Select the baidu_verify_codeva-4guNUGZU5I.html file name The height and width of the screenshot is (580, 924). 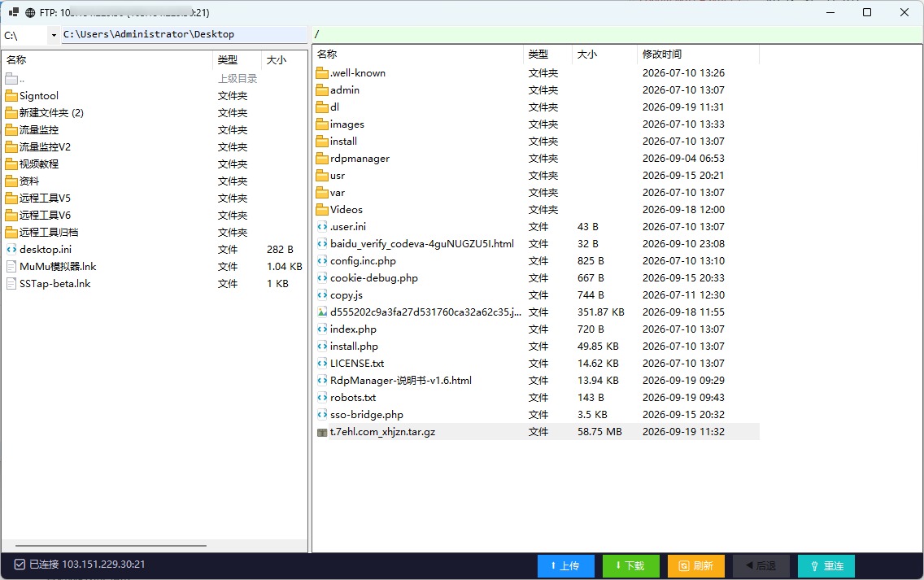[x=422, y=244]
